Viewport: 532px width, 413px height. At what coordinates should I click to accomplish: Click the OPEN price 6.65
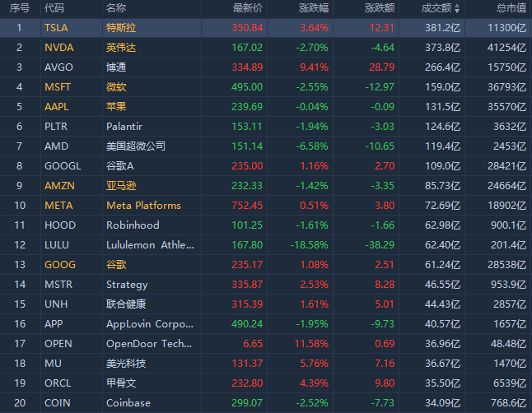[x=253, y=344]
